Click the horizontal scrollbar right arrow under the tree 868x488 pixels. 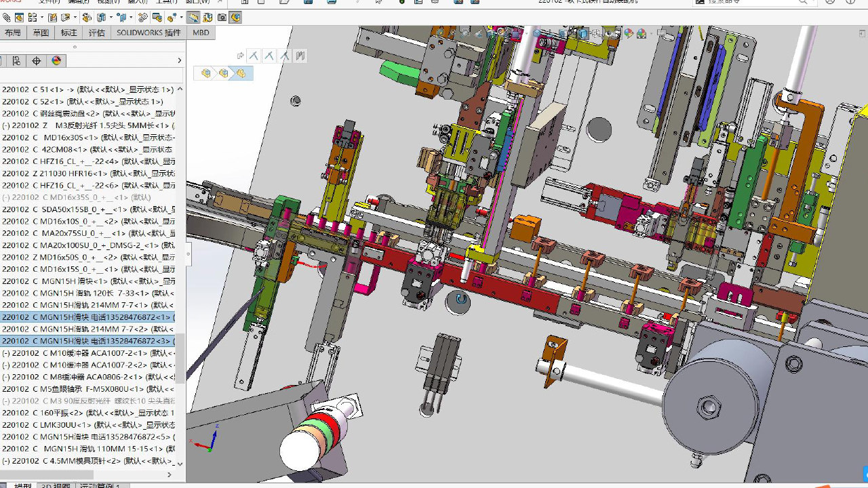coord(169,474)
